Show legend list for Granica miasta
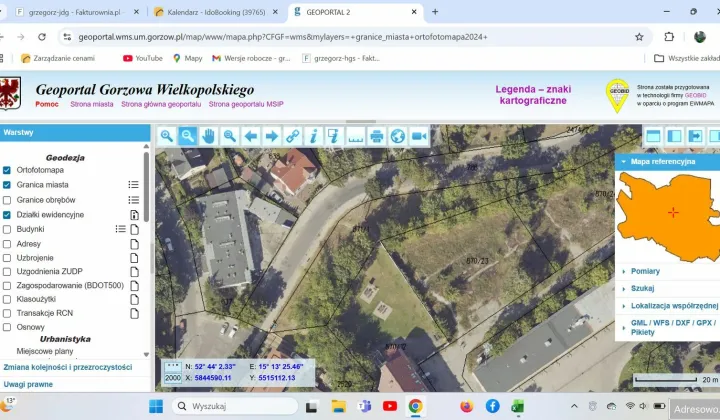Image resolution: width=720 pixels, height=420 pixels. tap(134, 185)
